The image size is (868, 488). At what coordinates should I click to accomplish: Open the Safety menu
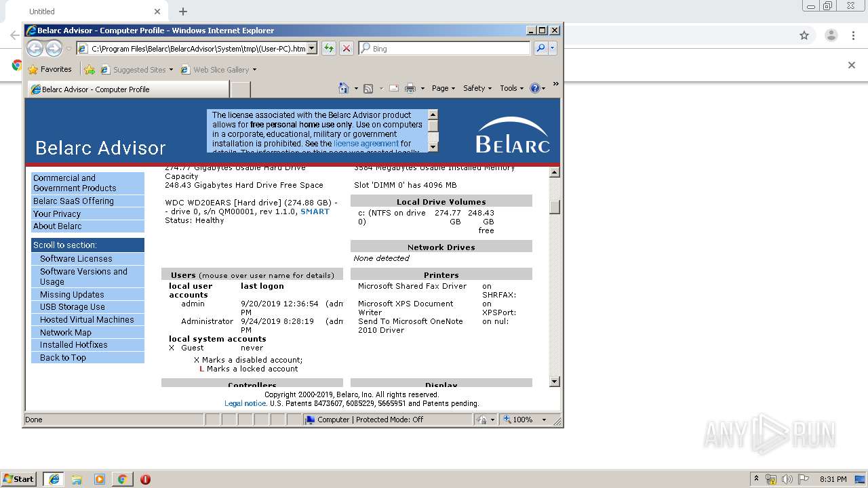(477, 88)
